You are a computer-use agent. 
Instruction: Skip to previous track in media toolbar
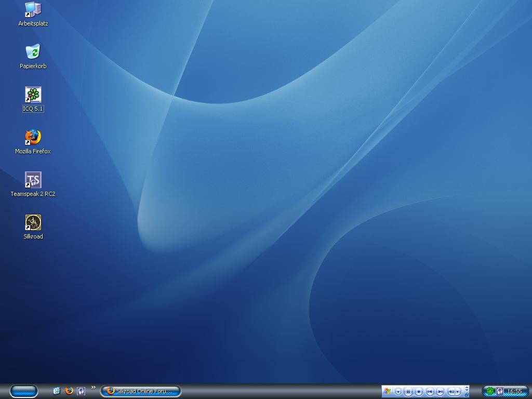[x=430, y=392]
